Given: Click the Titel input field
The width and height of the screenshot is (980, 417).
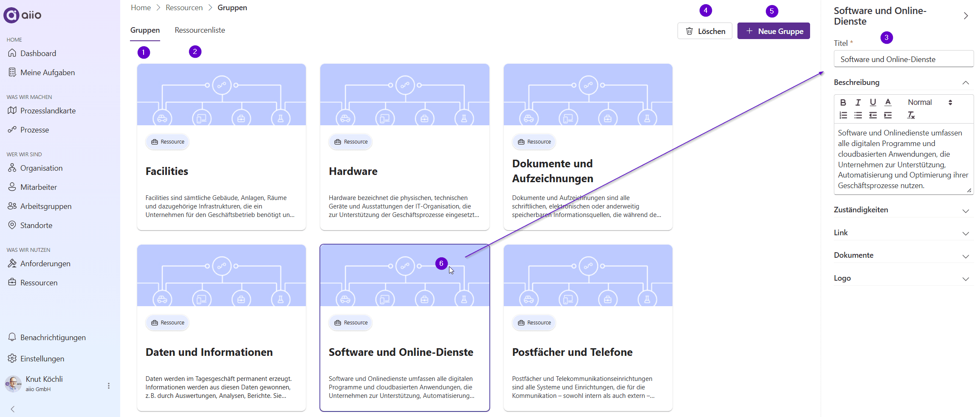Looking at the screenshot, I should pos(904,59).
